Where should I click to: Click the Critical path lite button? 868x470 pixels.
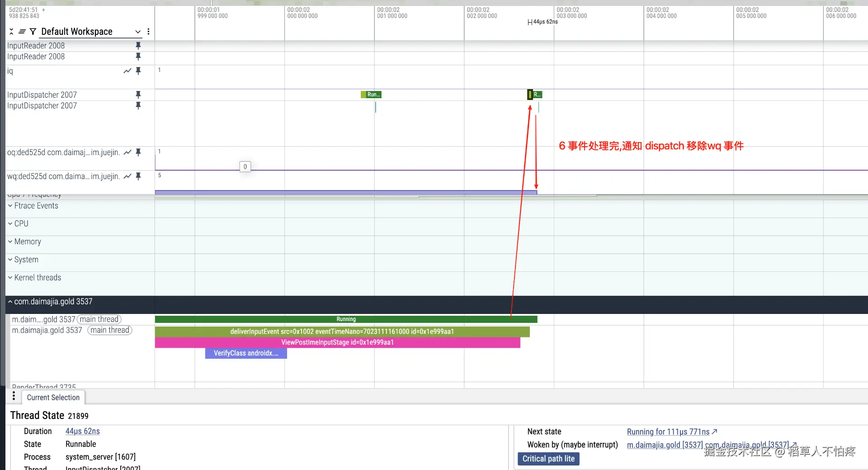coord(548,459)
